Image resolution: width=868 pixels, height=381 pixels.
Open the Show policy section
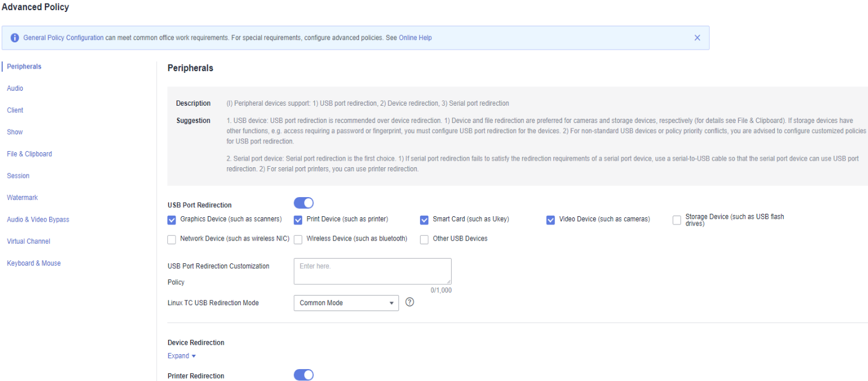pyautogui.click(x=15, y=132)
